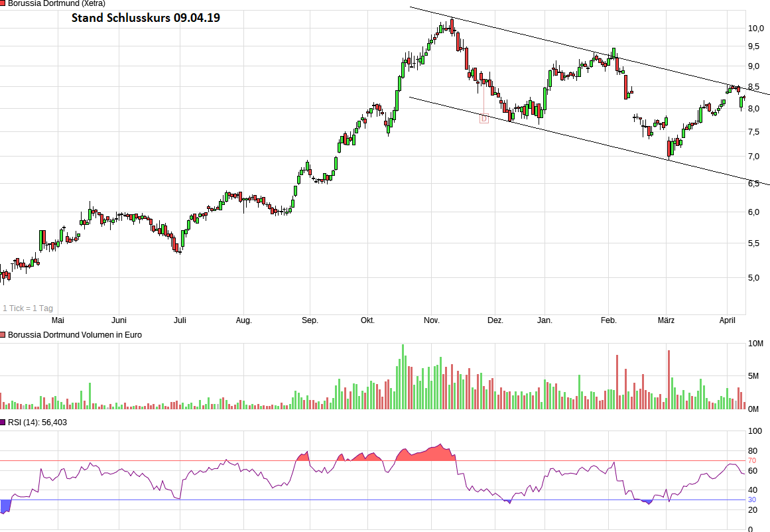
Task: Click the 9,5 price axis value
Action: pos(754,46)
